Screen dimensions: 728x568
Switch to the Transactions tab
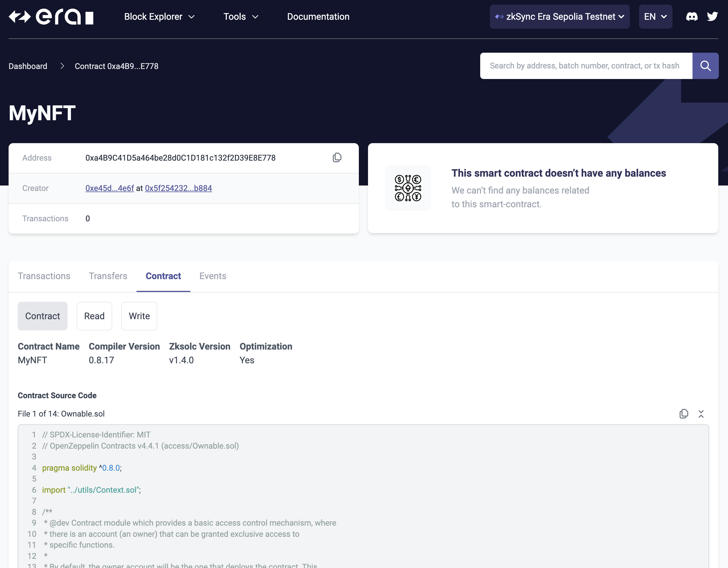click(44, 276)
